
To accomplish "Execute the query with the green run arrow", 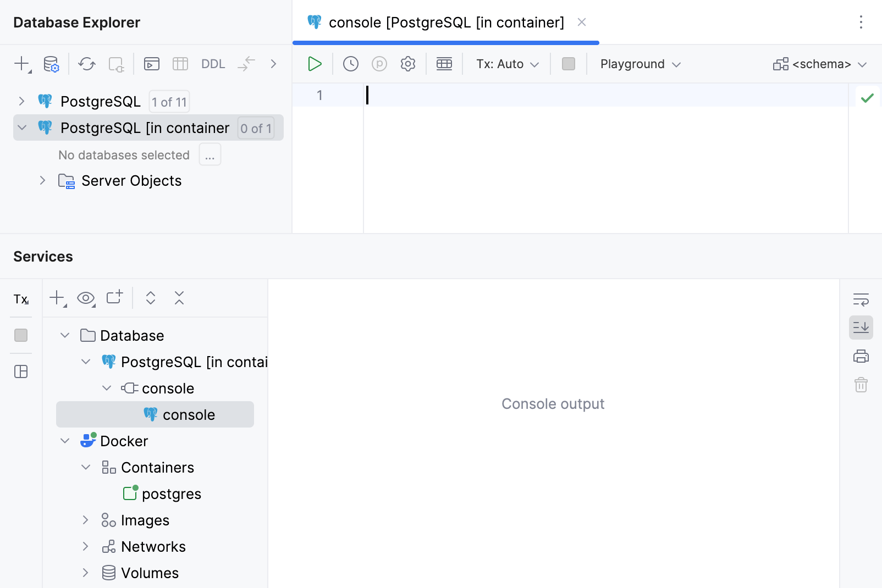I will coord(315,64).
